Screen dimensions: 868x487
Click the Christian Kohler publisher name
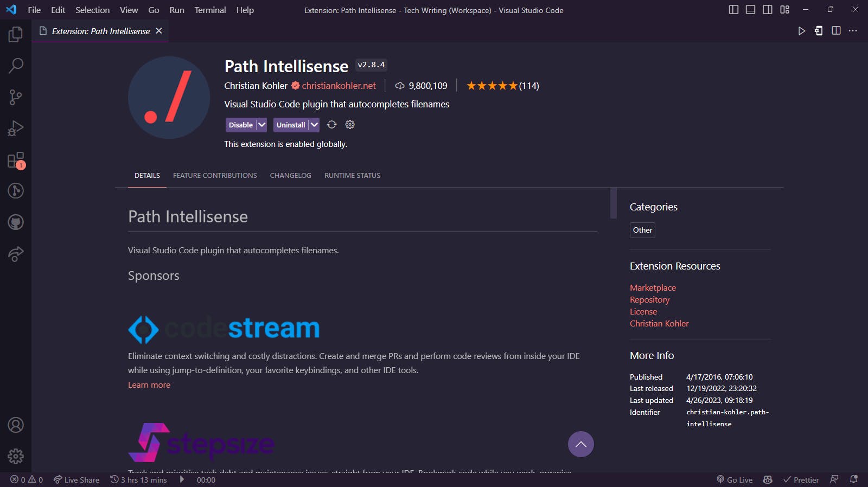pyautogui.click(x=256, y=86)
